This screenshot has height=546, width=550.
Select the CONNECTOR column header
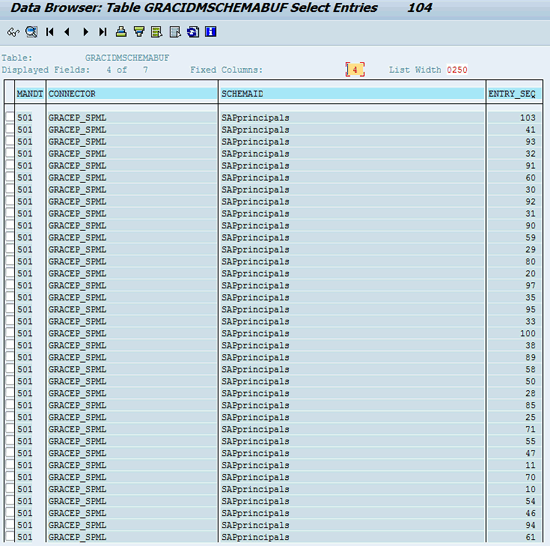point(132,94)
